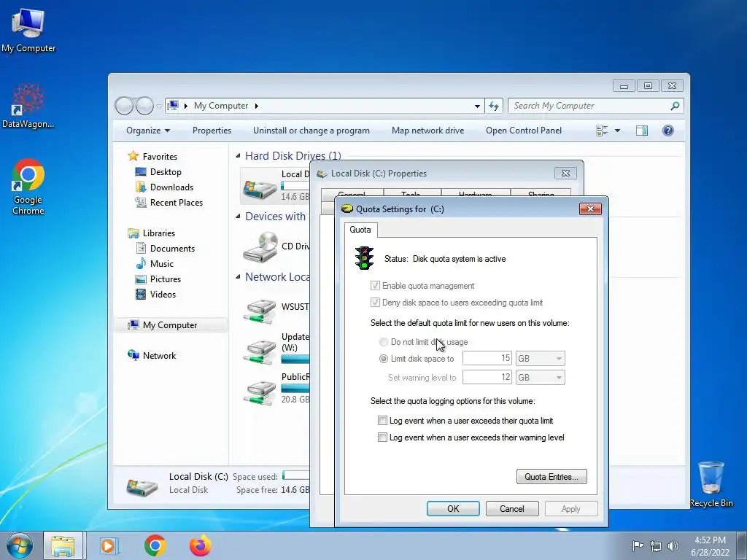Open Google Chrome desktop shortcut
Viewport: 747px width, 560px height.
point(28,187)
